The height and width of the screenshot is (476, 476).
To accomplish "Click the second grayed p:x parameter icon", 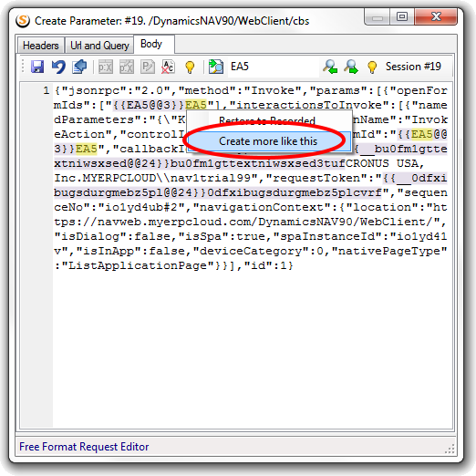I will pyautogui.click(x=127, y=67).
